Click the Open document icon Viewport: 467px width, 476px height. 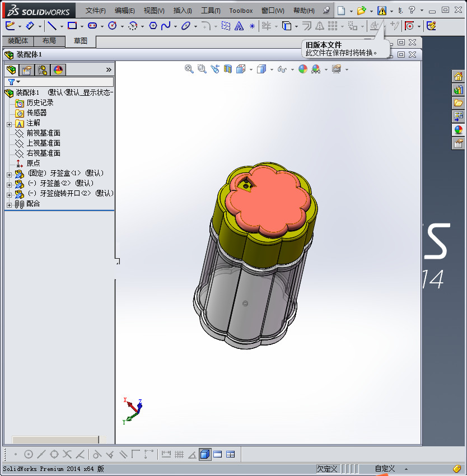click(x=361, y=11)
